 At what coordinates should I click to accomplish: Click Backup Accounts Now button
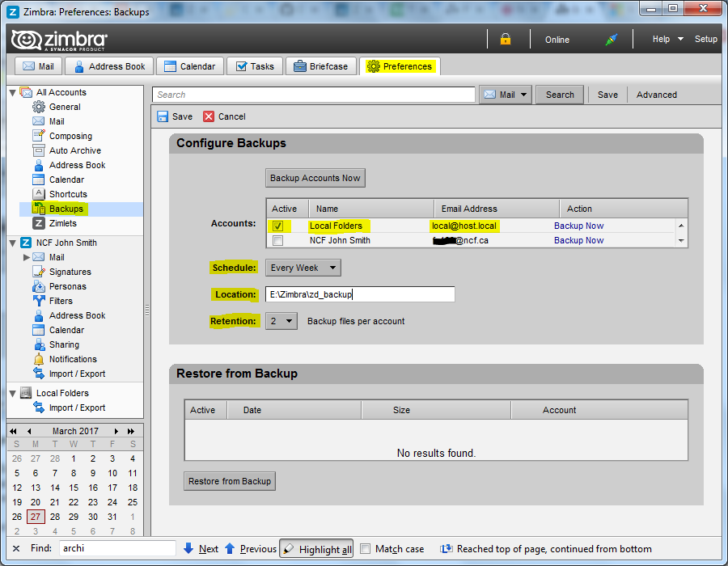(x=315, y=178)
